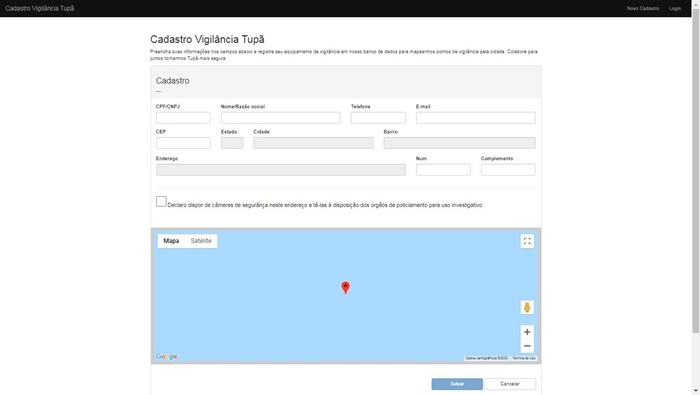Image resolution: width=700 pixels, height=395 pixels.
Task: Click the disabled Cidade field
Action: click(313, 143)
